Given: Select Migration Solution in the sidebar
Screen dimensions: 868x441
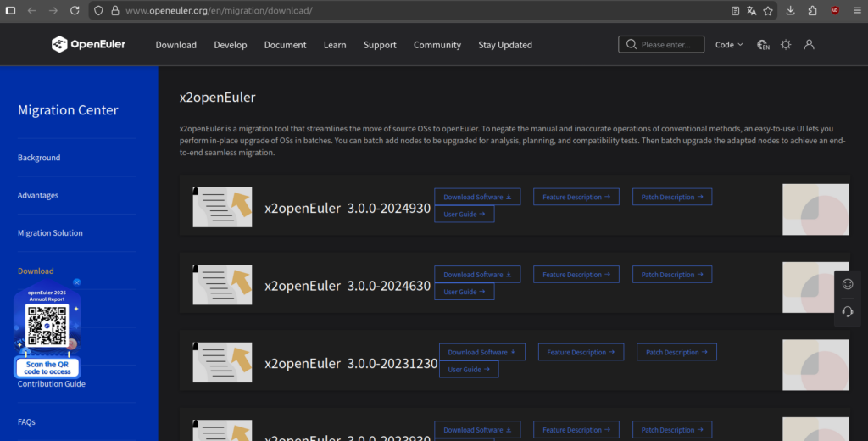Looking at the screenshot, I should point(50,233).
